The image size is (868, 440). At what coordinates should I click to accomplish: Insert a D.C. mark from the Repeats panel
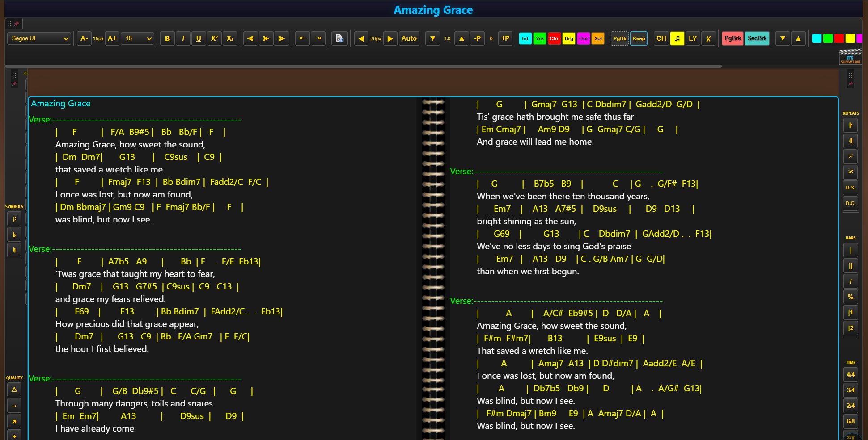(850, 203)
